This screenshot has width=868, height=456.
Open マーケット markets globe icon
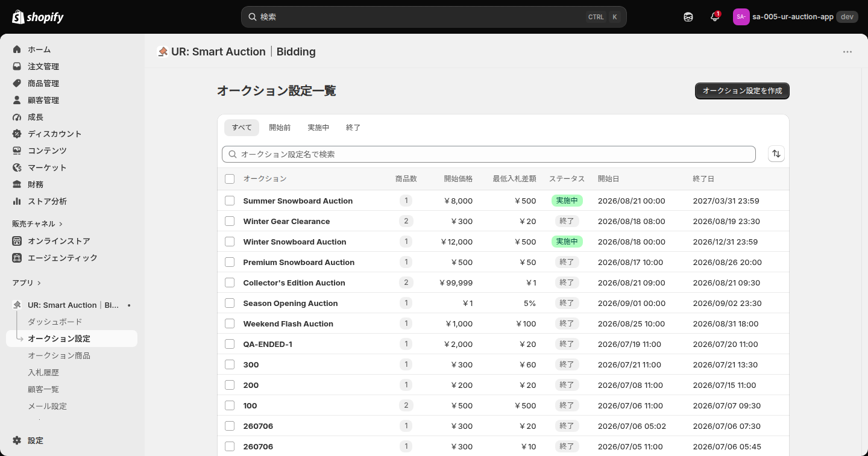click(17, 167)
